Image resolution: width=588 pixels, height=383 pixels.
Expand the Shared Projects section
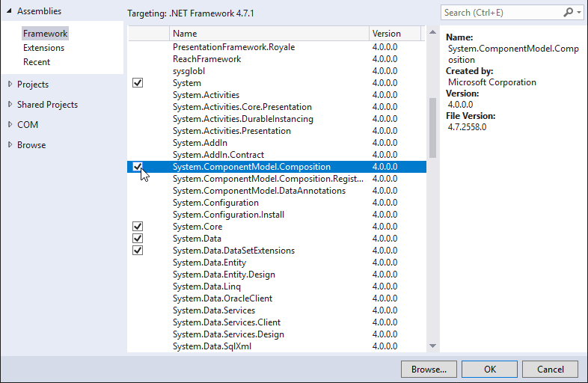click(x=10, y=105)
